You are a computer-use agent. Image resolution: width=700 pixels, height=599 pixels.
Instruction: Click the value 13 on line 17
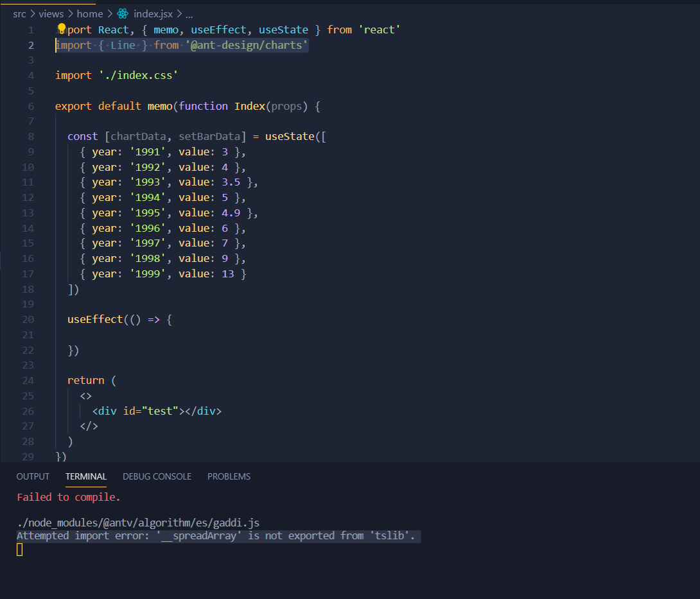[228, 273]
